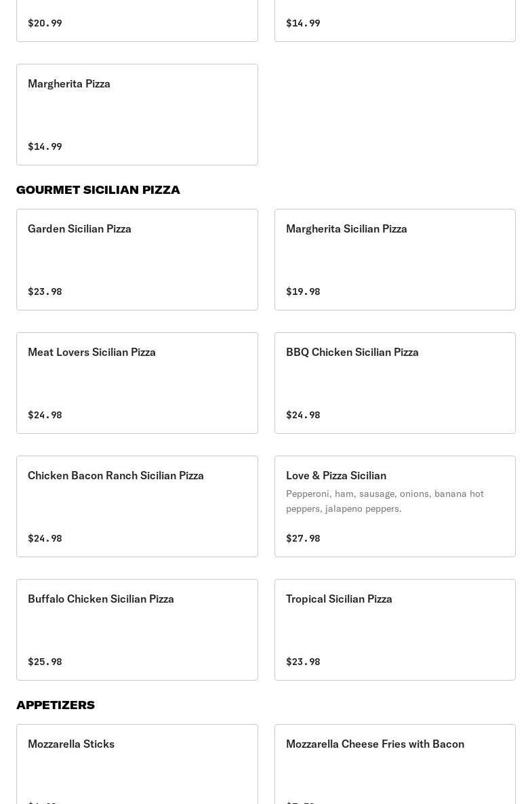Click the $19.98 Margherita Sicilian price
Image resolution: width=532 pixels, height=804 pixels.
point(303,292)
